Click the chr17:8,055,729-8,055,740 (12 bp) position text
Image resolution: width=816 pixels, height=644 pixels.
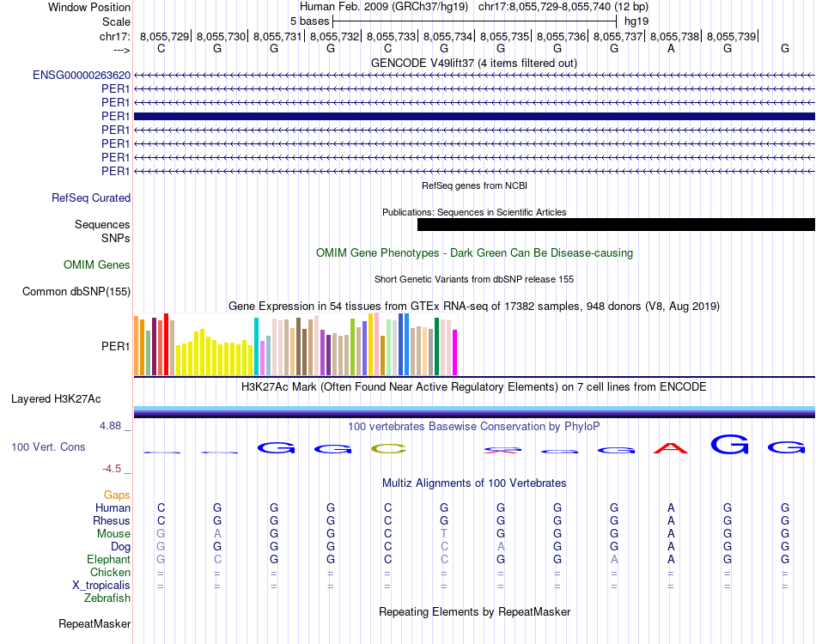click(563, 7)
